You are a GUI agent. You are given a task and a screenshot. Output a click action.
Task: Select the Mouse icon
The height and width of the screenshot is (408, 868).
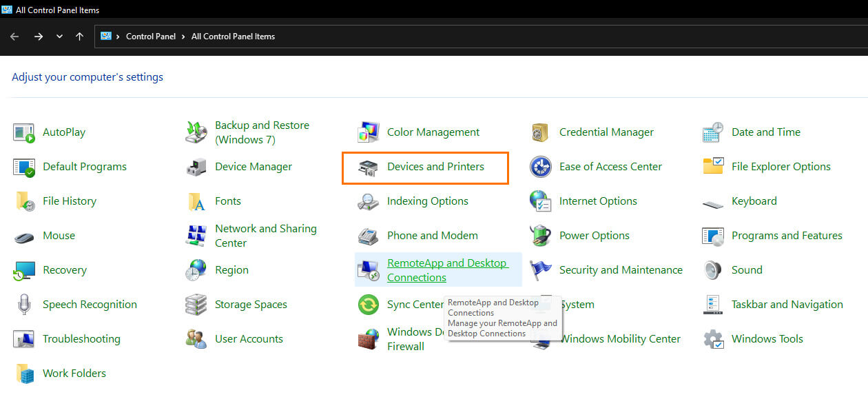click(x=24, y=236)
